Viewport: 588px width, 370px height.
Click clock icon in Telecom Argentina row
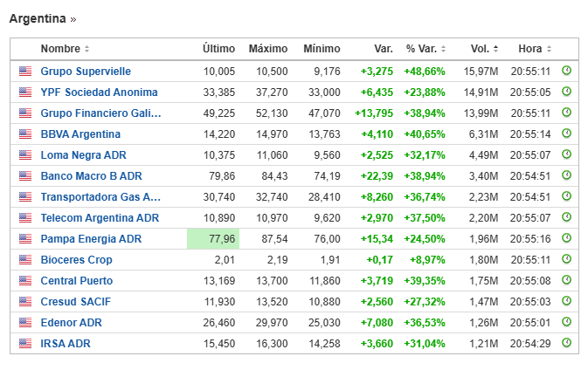567,217
